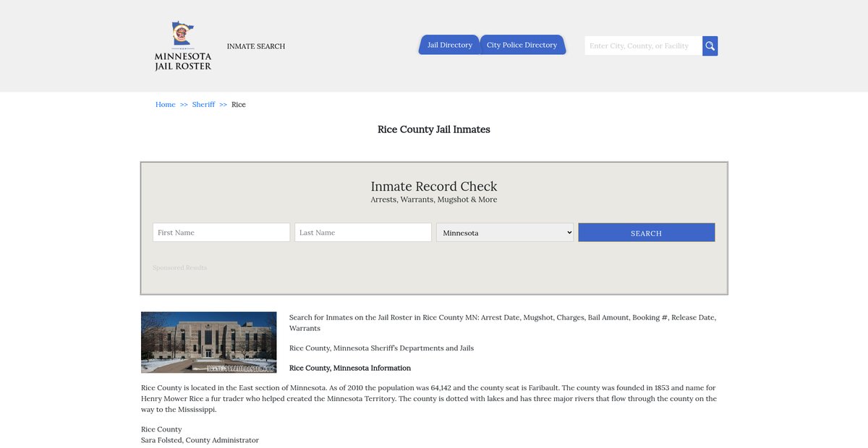Open the City Police Directory tab
The image size is (868, 448).
[522, 45]
